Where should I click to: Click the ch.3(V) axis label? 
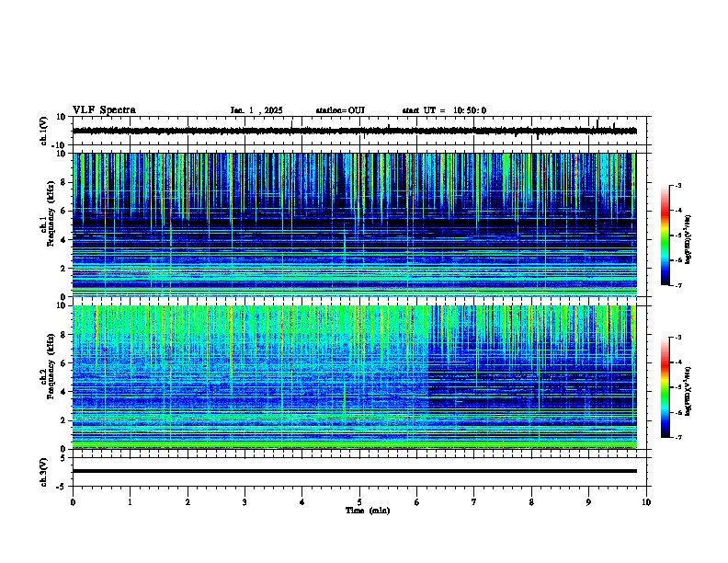pos(44,472)
